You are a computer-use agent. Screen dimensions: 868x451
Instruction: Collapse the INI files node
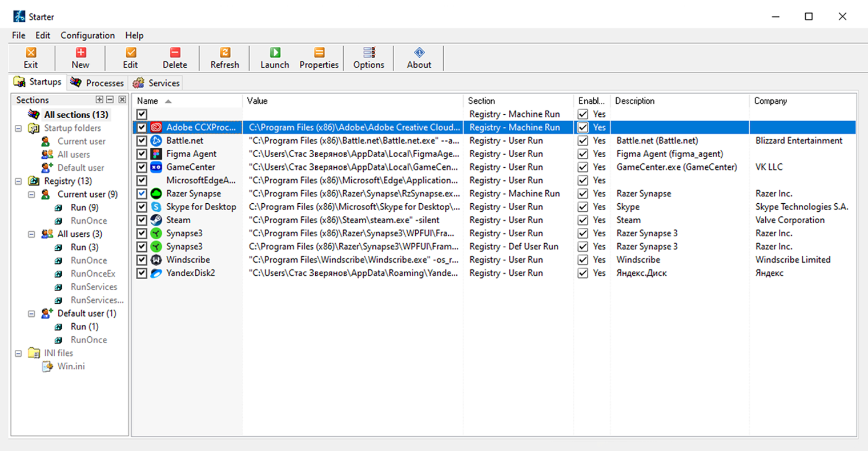click(18, 353)
